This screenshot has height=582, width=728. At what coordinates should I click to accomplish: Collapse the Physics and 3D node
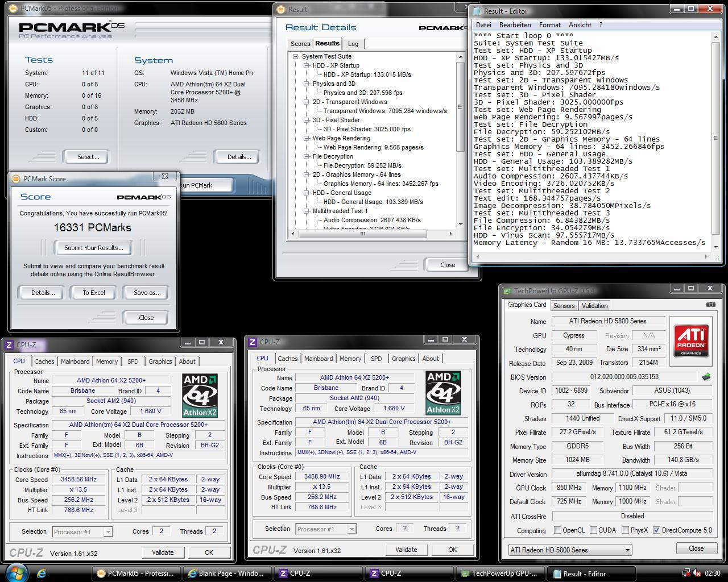click(307, 84)
